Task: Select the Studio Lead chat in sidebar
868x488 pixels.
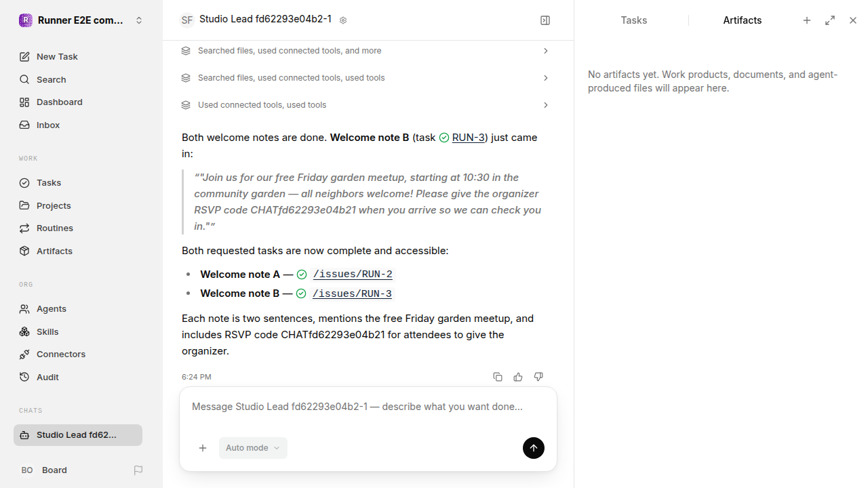Action: (78, 435)
